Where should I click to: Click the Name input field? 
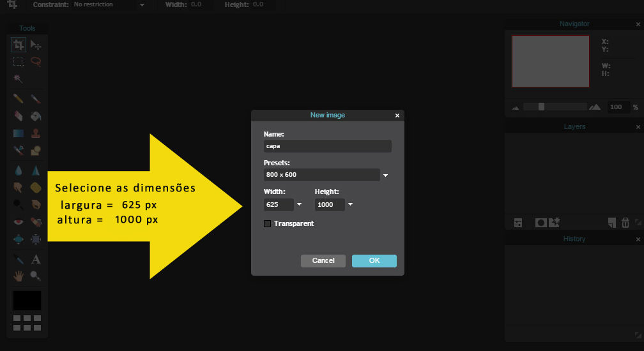point(327,146)
